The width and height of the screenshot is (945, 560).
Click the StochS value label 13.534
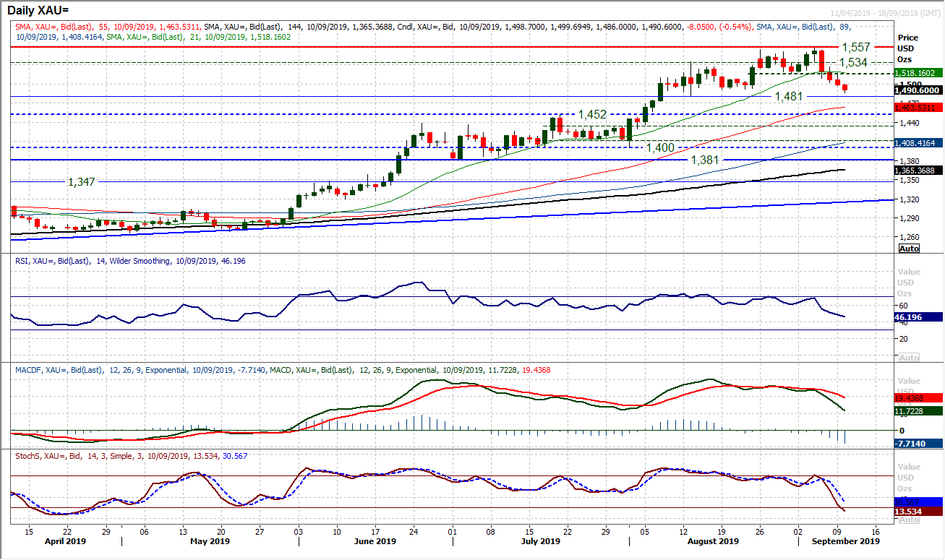[x=918, y=512]
